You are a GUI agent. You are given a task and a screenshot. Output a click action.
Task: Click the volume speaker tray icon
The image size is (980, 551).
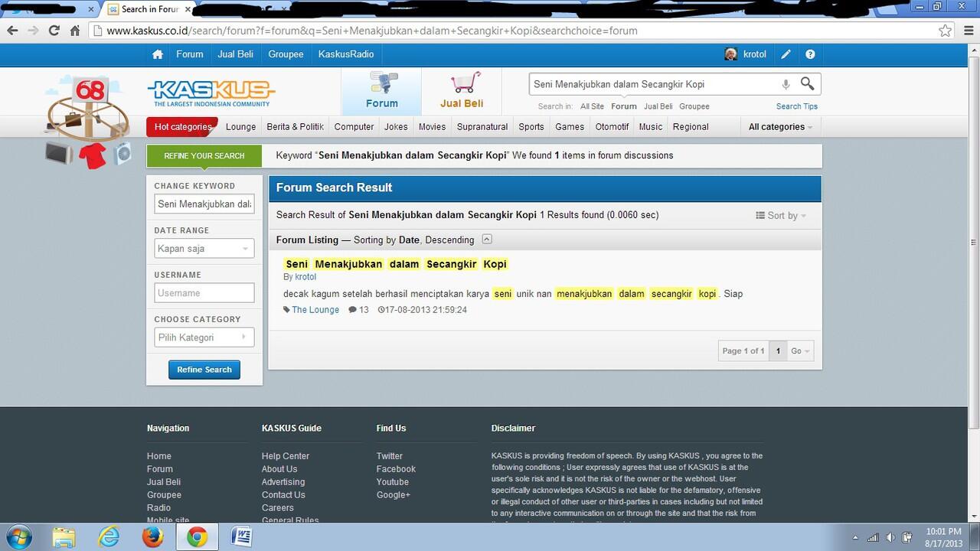tap(890, 537)
